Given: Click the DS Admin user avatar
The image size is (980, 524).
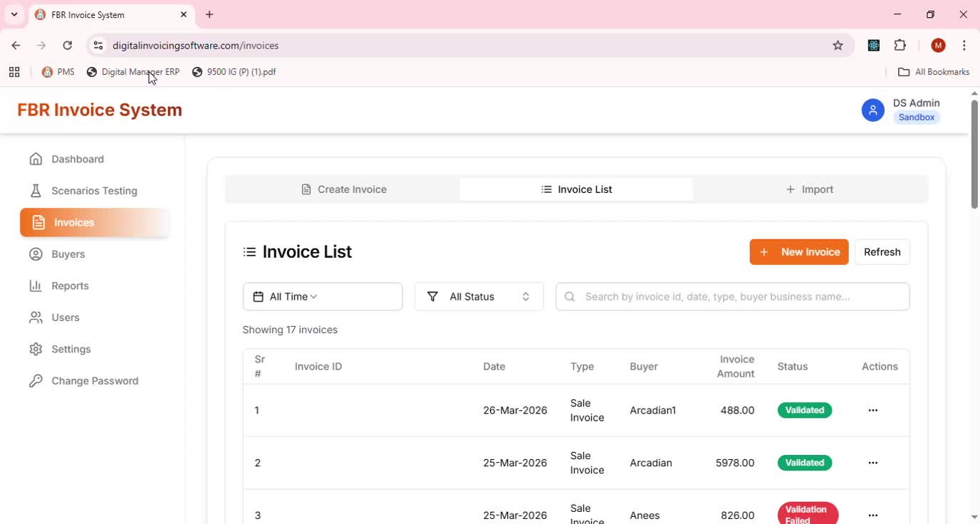Looking at the screenshot, I should click(872, 110).
